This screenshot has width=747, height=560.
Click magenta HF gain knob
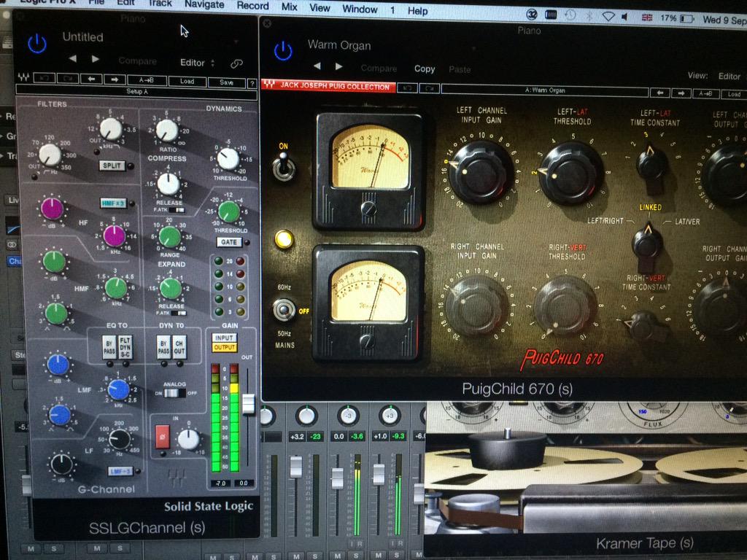pyautogui.click(x=53, y=209)
